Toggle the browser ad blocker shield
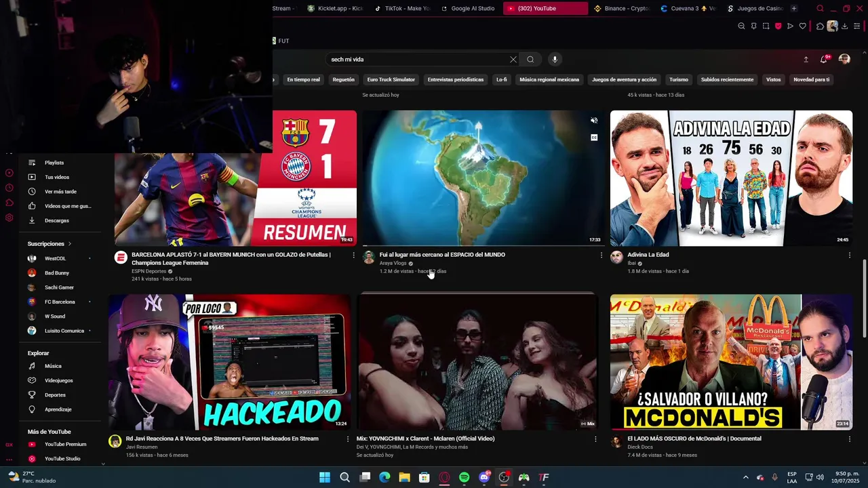868x488 pixels. 778,26
